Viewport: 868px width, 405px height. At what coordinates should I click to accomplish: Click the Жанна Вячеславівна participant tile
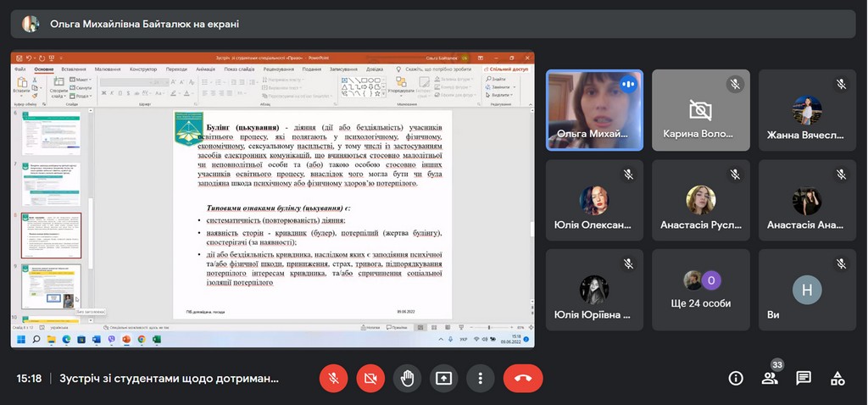click(806, 110)
